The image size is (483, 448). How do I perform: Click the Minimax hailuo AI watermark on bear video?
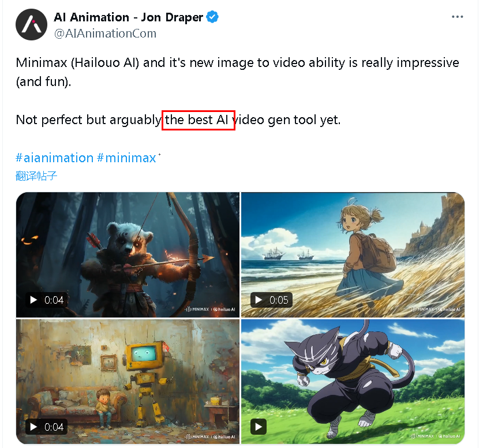pyautogui.click(x=210, y=309)
